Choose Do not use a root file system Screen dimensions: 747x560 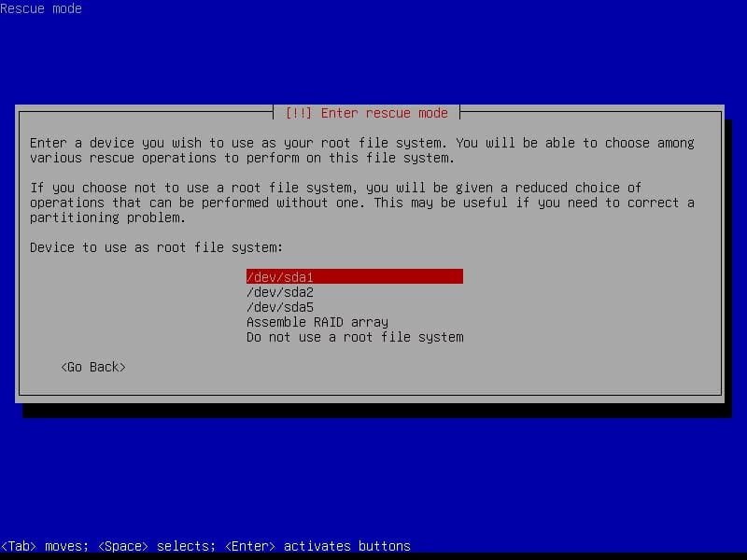tap(355, 337)
